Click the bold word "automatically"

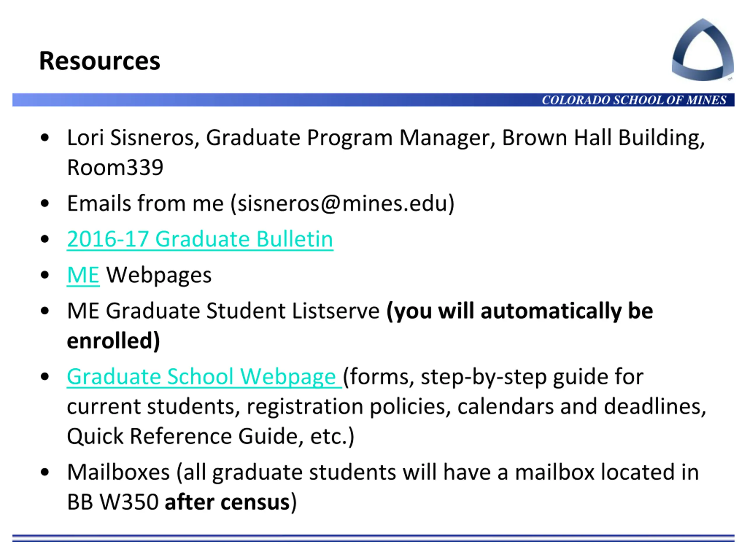550,311
